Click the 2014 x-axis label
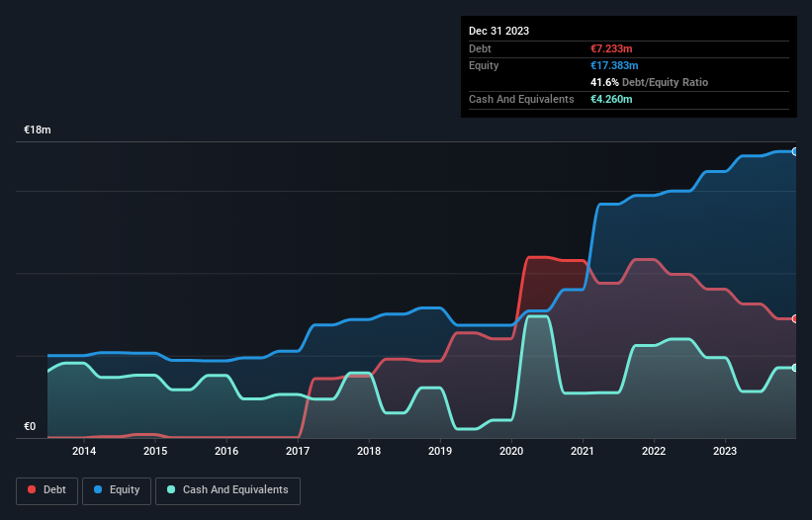Screen dimensions: 812x520 coord(84,451)
